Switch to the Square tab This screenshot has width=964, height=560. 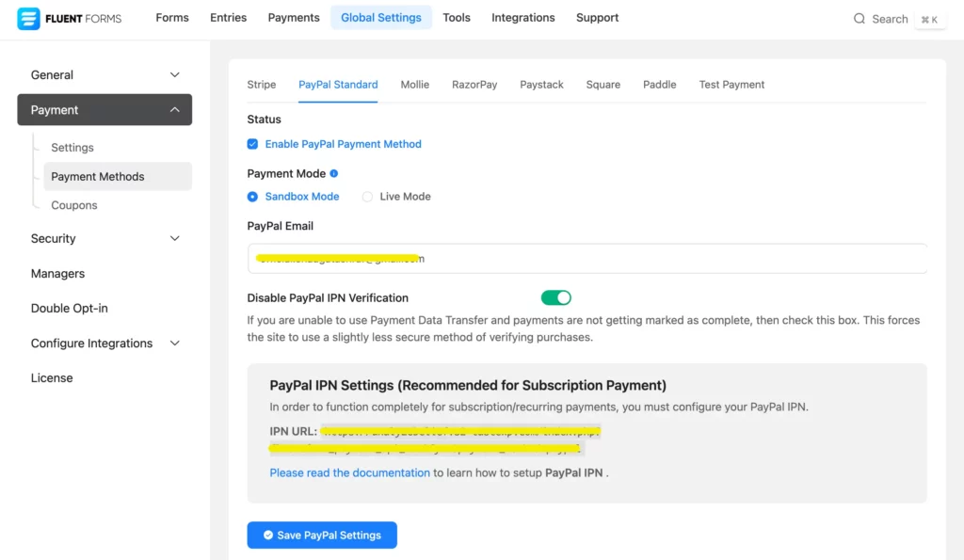pos(603,85)
